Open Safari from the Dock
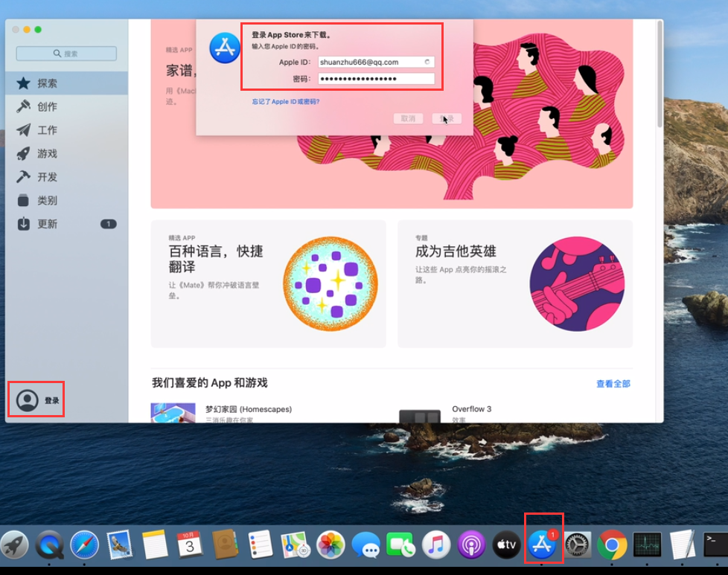The width and height of the screenshot is (728, 575). [85, 545]
